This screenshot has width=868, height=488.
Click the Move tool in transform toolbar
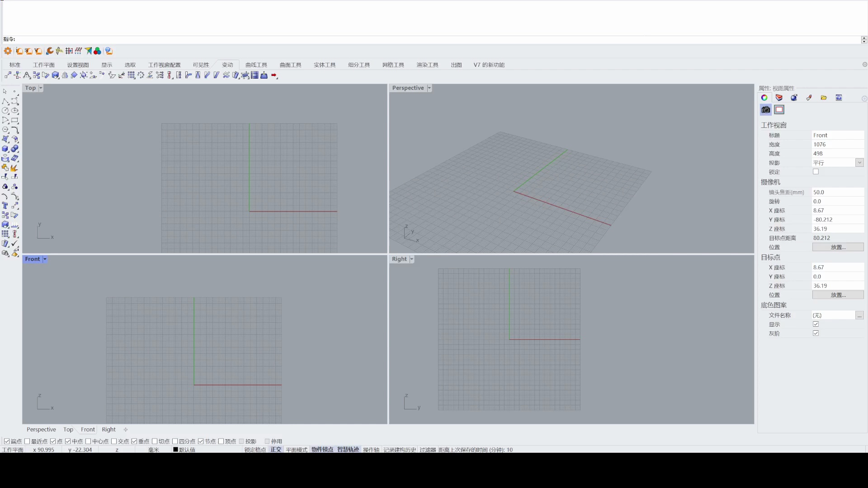coord(8,75)
